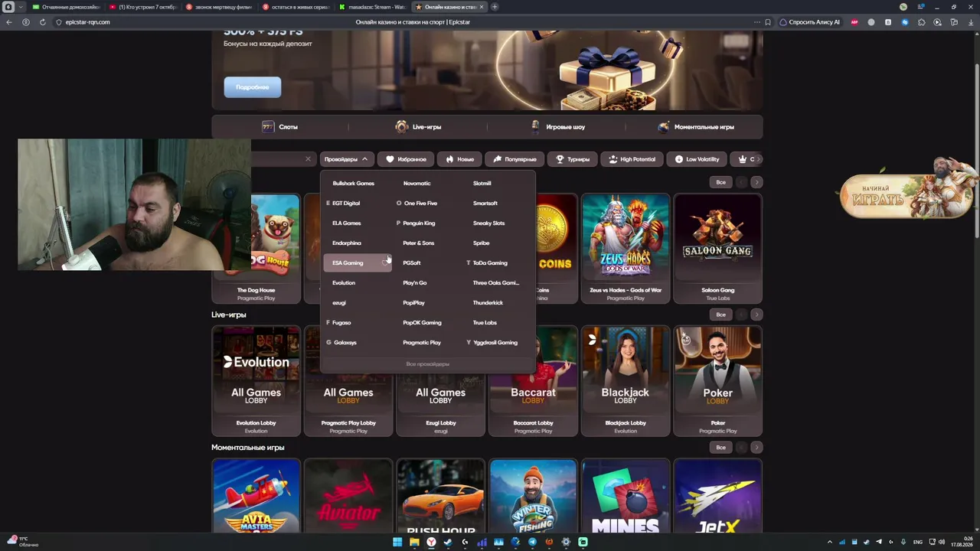Choose Slotmill provider
This screenshot has width=980, height=551.
tap(482, 184)
